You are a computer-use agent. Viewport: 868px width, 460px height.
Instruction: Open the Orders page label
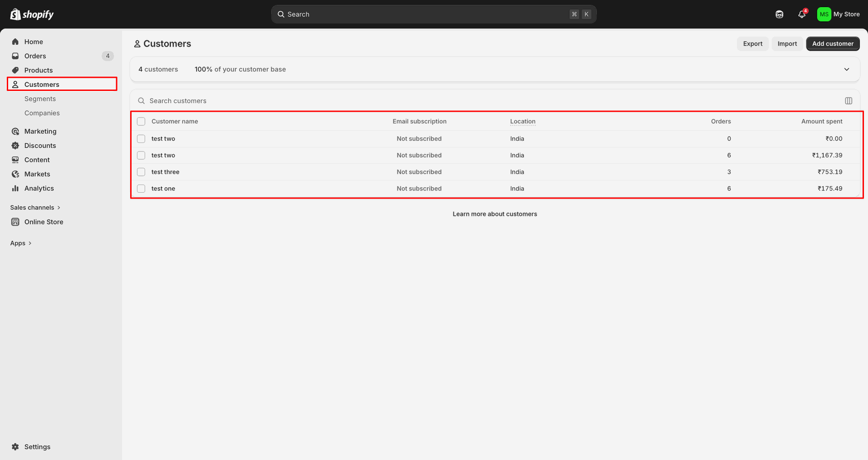35,56
